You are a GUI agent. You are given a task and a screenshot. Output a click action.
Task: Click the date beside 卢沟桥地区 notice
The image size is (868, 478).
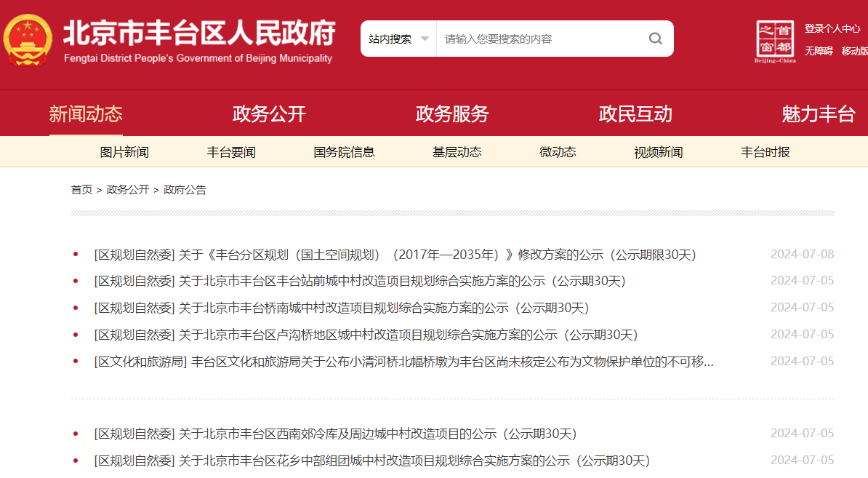click(x=802, y=335)
